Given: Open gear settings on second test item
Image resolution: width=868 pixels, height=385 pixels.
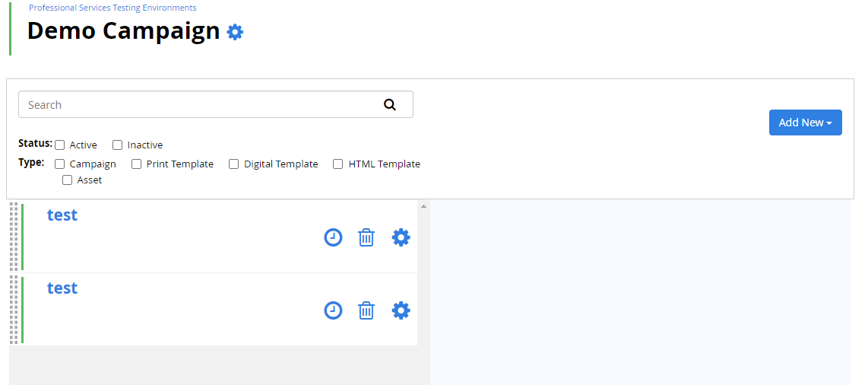Looking at the screenshot, I should click(x=401, y=310).
